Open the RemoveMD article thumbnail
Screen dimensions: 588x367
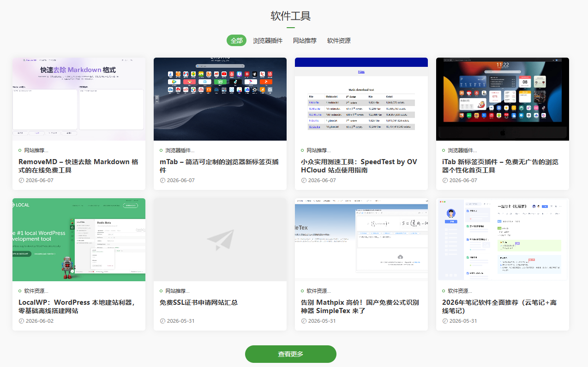[79, 99]
